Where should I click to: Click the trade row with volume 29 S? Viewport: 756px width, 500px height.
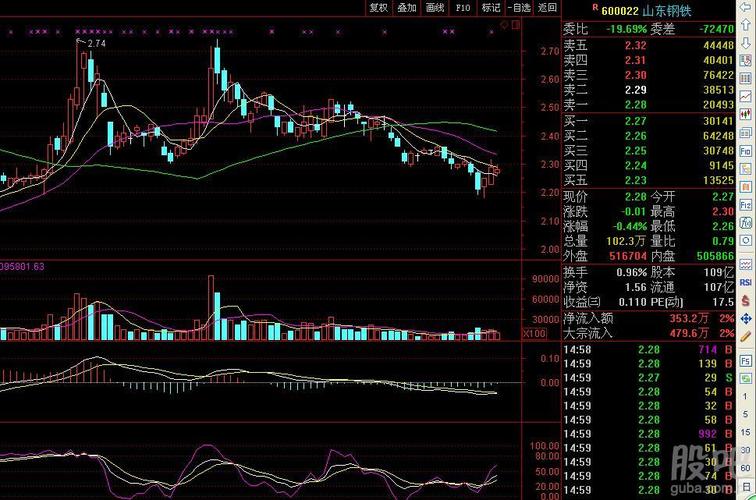coord(648,378)
